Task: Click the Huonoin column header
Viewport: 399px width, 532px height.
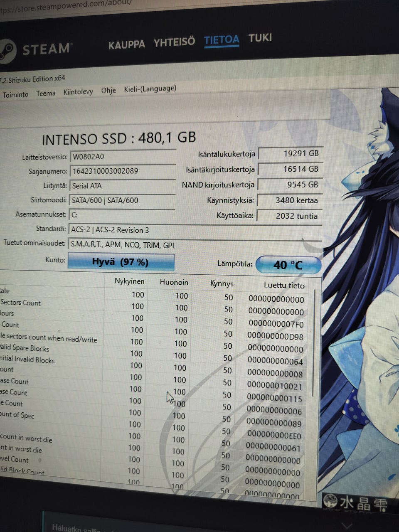Action: point(174,282)
